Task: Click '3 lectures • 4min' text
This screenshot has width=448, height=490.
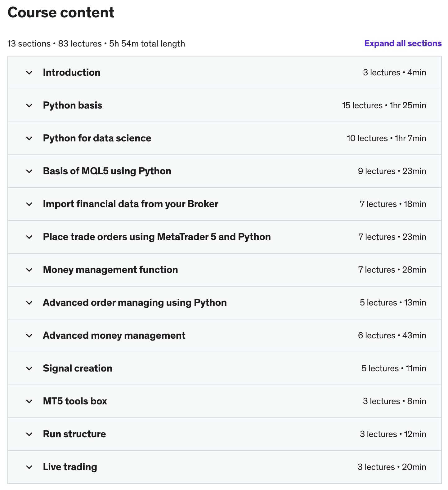Action: click(395, 73)
